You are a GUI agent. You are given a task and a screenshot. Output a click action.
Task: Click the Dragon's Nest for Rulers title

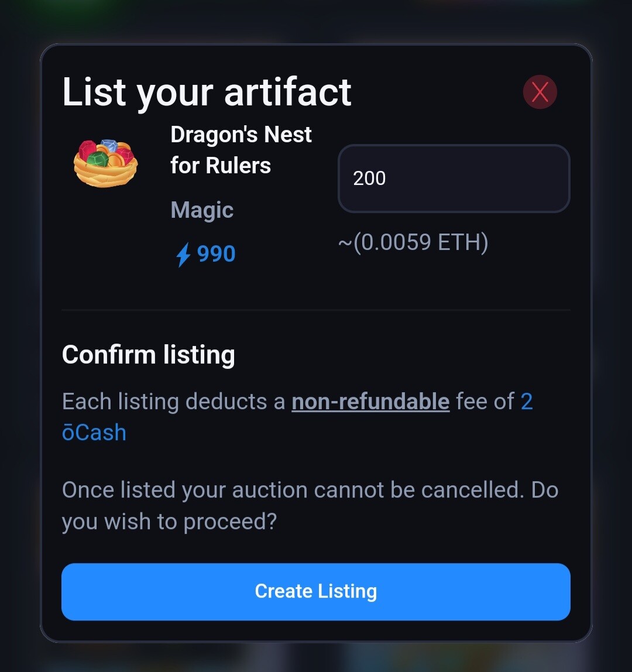[x=241, y=150]
